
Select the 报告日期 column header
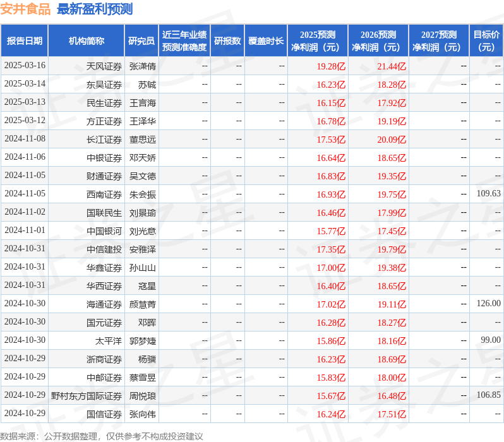click(x=25, y=40)
